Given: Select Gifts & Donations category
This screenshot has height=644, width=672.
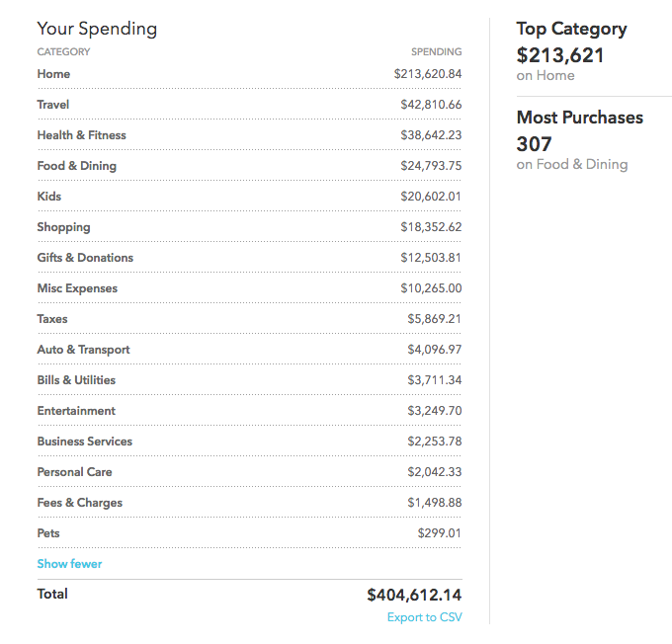Looking at the screenshot, I should (x=85, y=258).
